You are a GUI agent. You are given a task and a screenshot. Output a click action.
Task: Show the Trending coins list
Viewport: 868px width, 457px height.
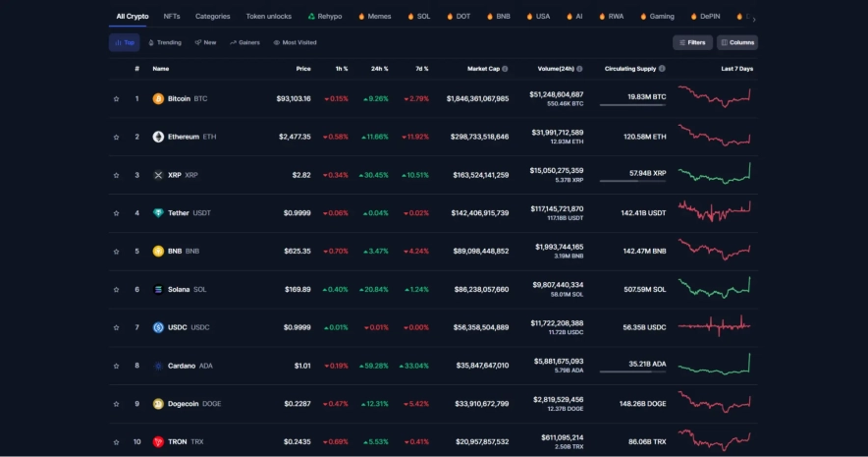coord(165,42)
